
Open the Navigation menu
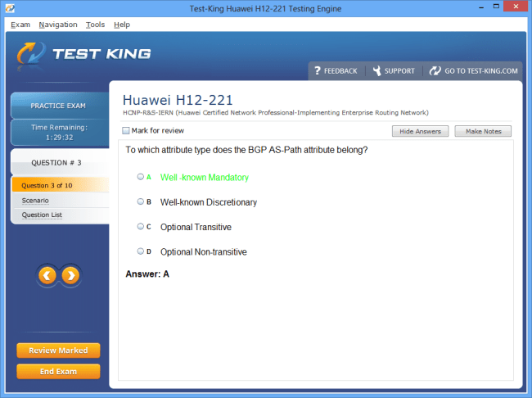point(58,25)
